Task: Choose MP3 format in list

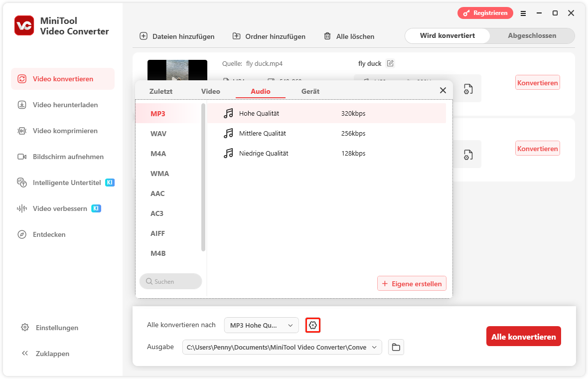Action: click(x=168, y=113)
